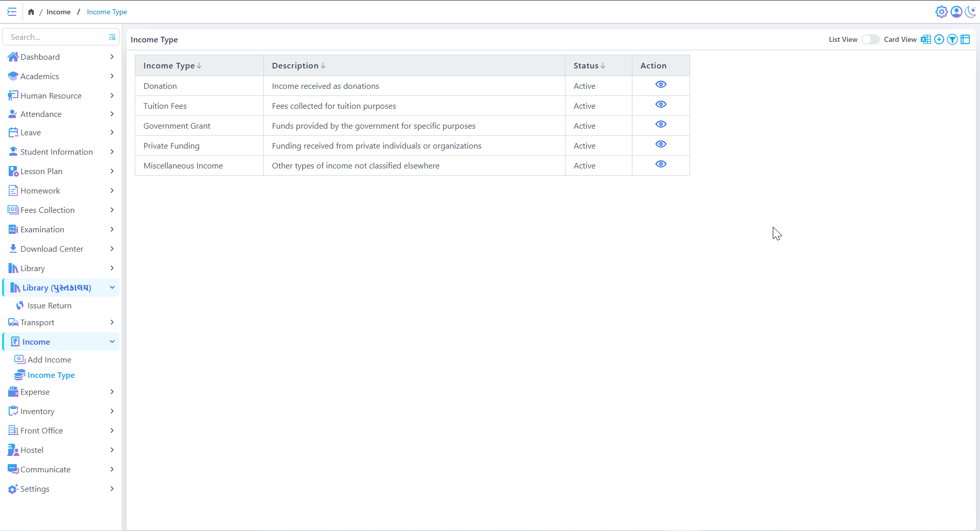This screenshot has height=531, width=980.
Task: Click the home icon in breadcrumb
Action: coord(31,12)
